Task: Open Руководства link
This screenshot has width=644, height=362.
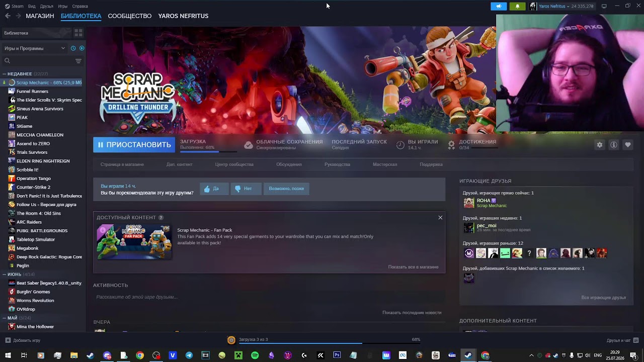Action: click(x=337, y=164)
